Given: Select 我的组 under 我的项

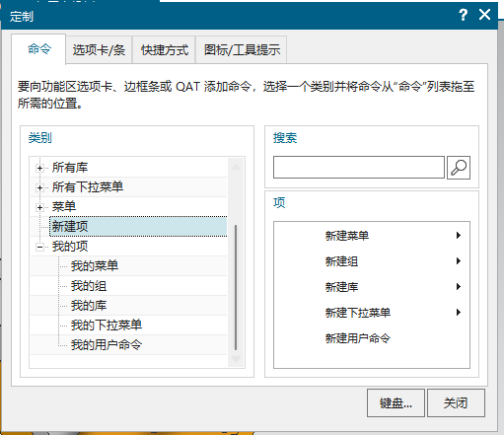Looking at the screenshot, I should [89, 286].
